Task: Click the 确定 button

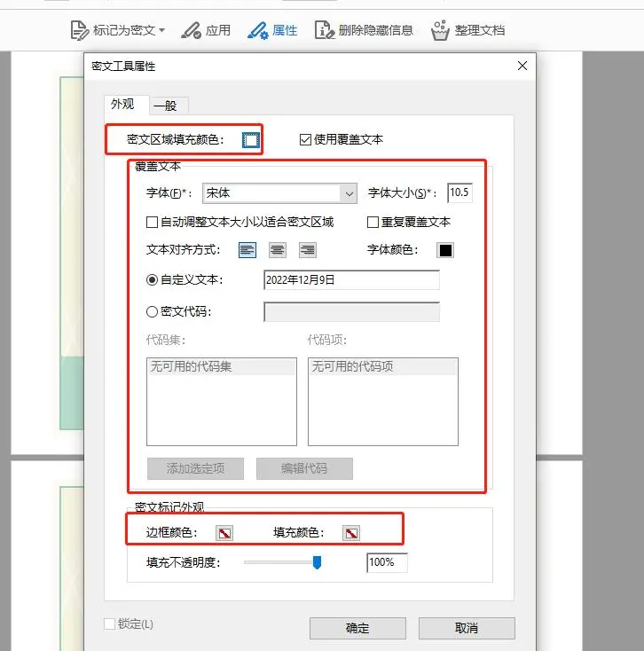Action: coord(357,628)
